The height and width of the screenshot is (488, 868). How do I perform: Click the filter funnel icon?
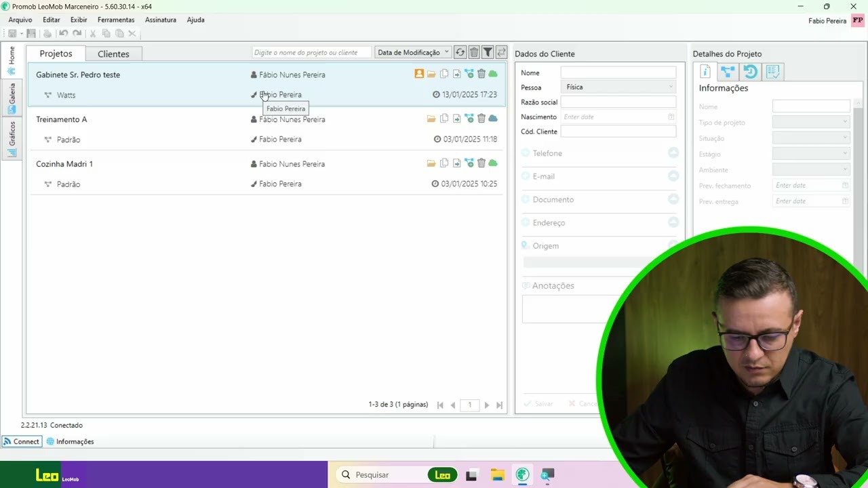click(488, 52)
